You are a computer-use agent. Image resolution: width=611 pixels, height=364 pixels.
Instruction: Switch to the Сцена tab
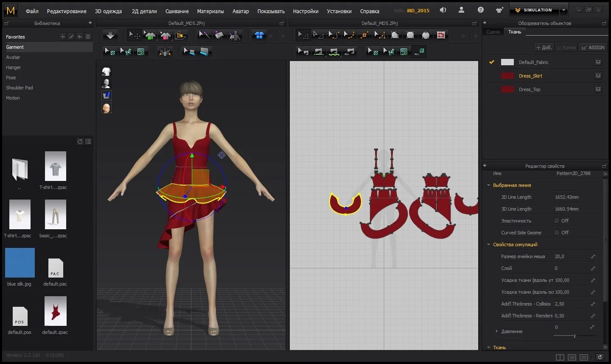493,32
